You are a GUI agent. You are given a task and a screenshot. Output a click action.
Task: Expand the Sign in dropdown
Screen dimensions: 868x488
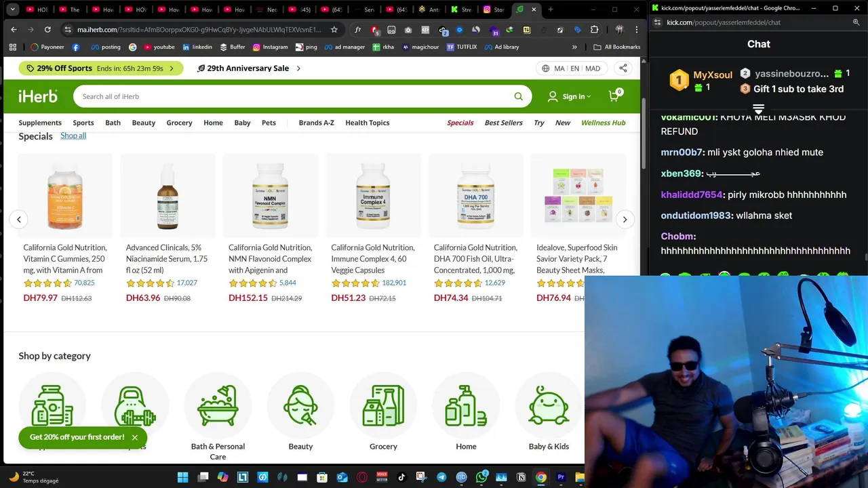coord(570,96)
